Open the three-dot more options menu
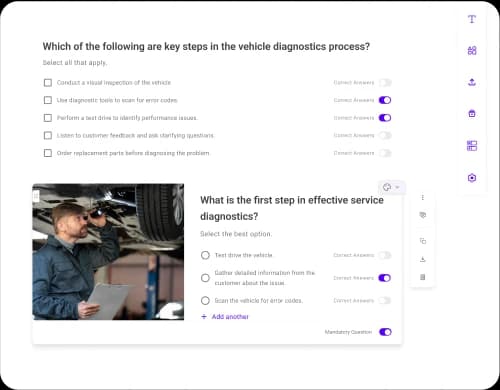The image size is (500, 390). pos(423,197)
